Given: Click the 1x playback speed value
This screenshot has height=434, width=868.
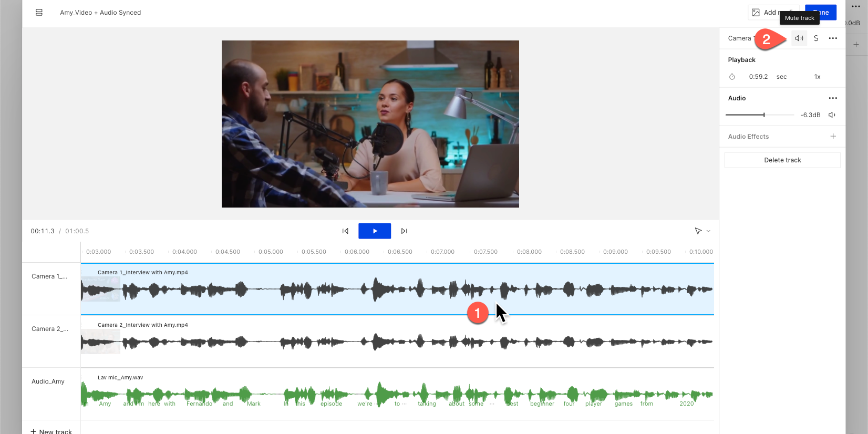Looking at the screenshot, I should 817,77.
